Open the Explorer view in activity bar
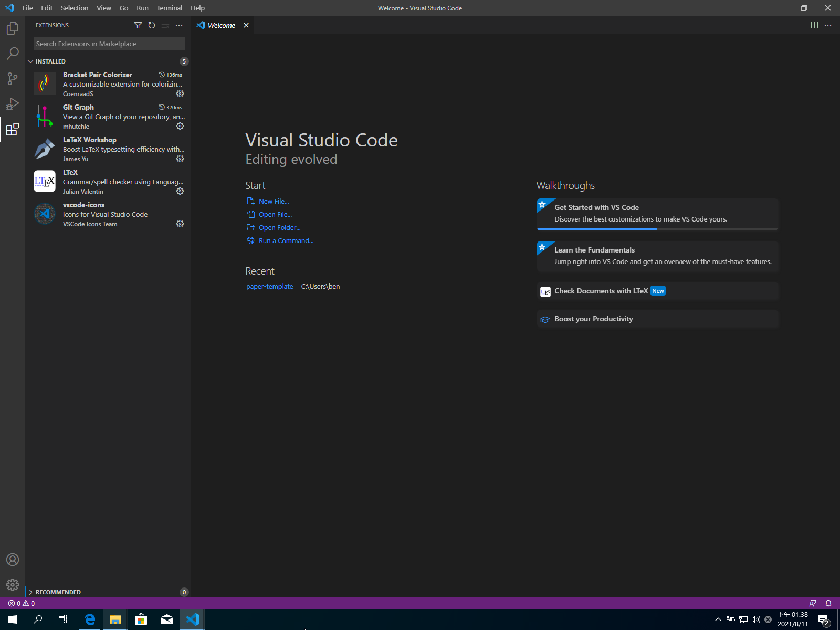840x630 pixels. click(x=13, y=28)
